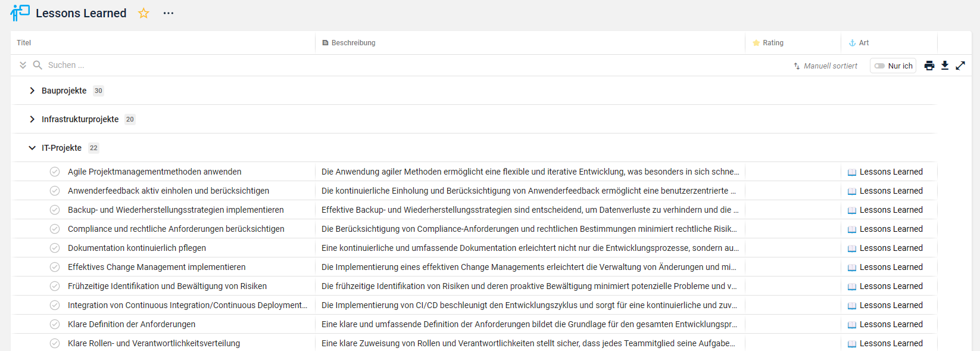The width and height of the screenshot is (980, 351).
Task: Click the double-chevron expand all icon
Action: point(23,65)
